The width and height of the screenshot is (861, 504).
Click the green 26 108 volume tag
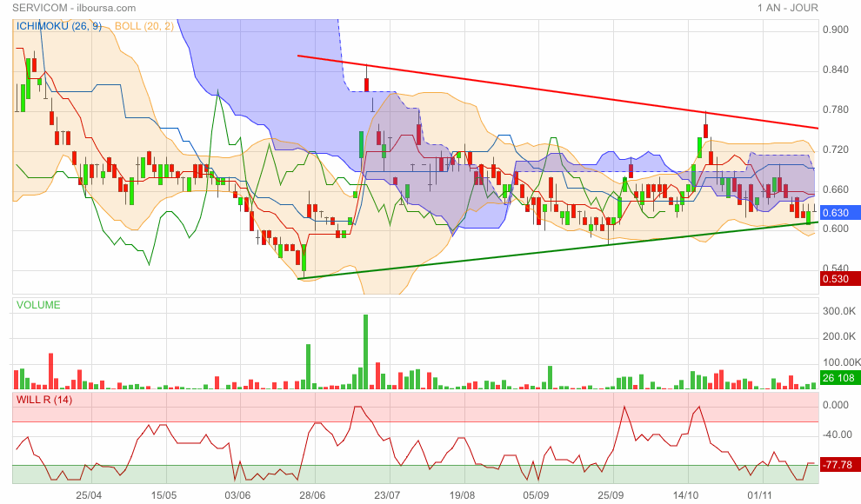pos(839,378)
